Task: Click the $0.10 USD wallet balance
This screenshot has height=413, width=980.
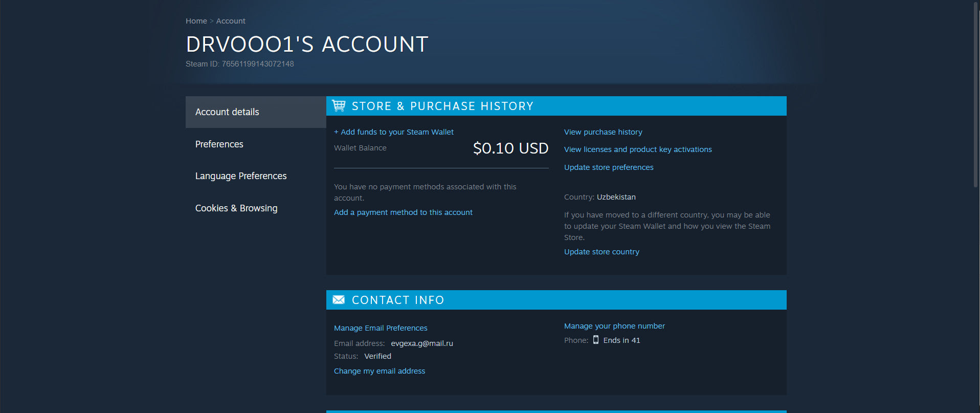Action: tap(510, 148)
